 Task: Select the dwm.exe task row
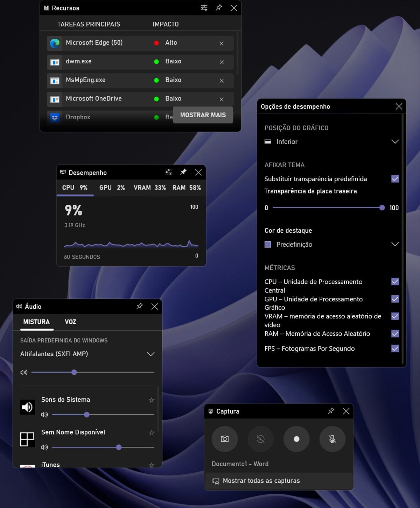tap(140, 62)
